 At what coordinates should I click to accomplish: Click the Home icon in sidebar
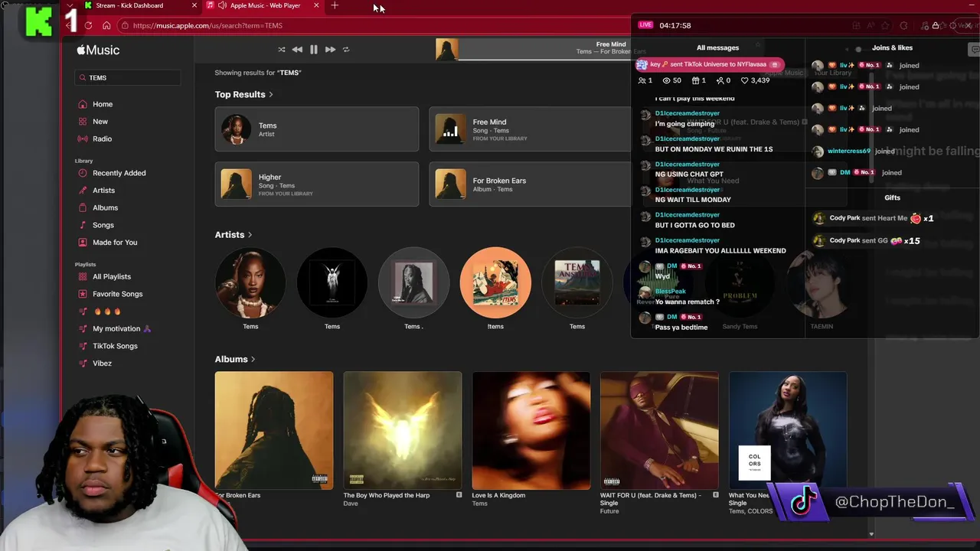[x=83, y=104]
